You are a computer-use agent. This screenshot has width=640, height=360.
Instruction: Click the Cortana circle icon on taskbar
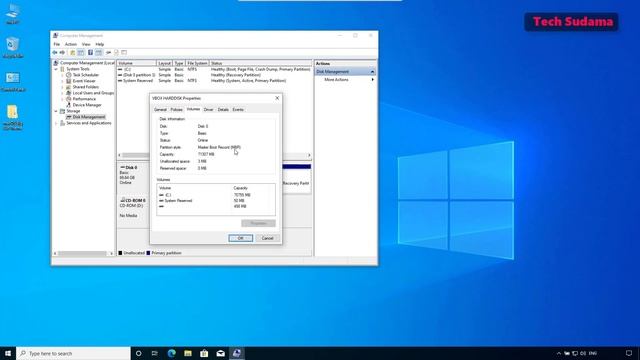[x=138, y=353]
